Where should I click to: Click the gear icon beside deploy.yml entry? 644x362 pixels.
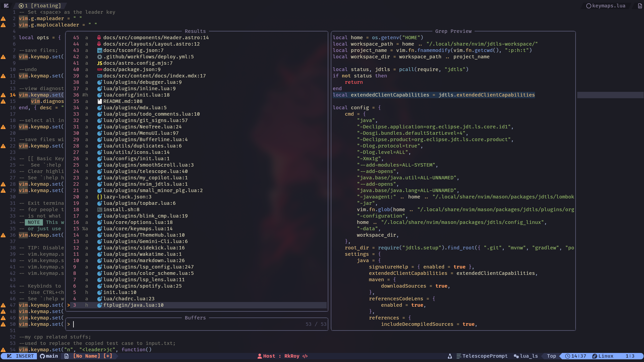(x=100, y=57)
